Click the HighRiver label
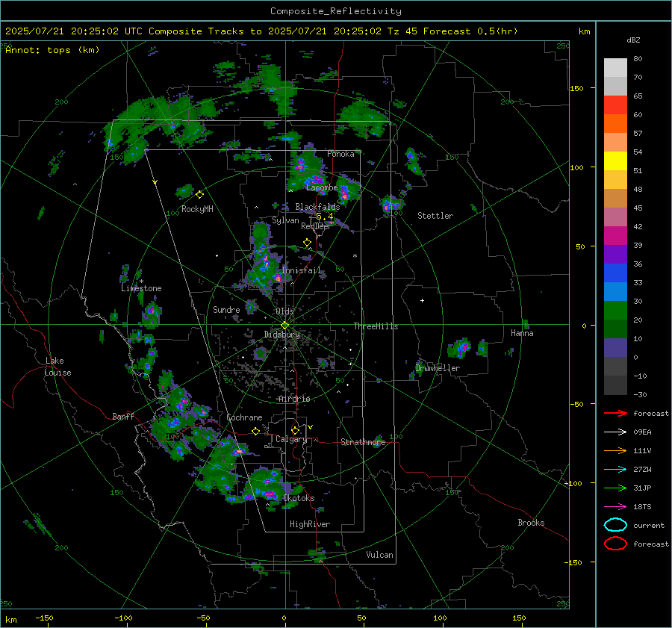 pos(310,524)
